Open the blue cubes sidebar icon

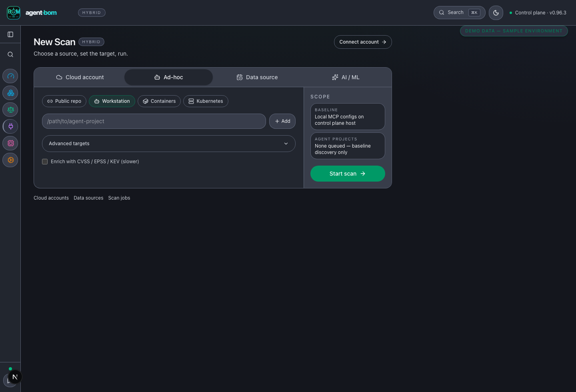tap(10, 93)
